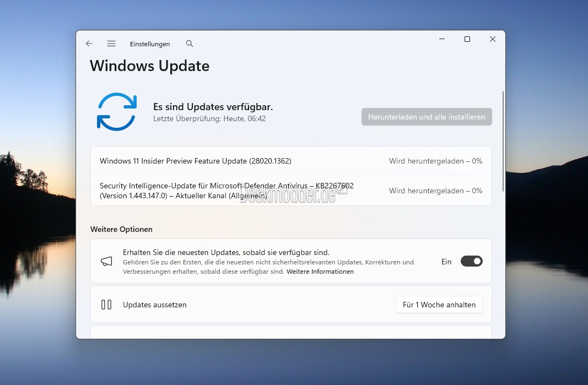Screen dimensions: 588x385
Task: Go back with the arrow icon
Action: (89, 44)
